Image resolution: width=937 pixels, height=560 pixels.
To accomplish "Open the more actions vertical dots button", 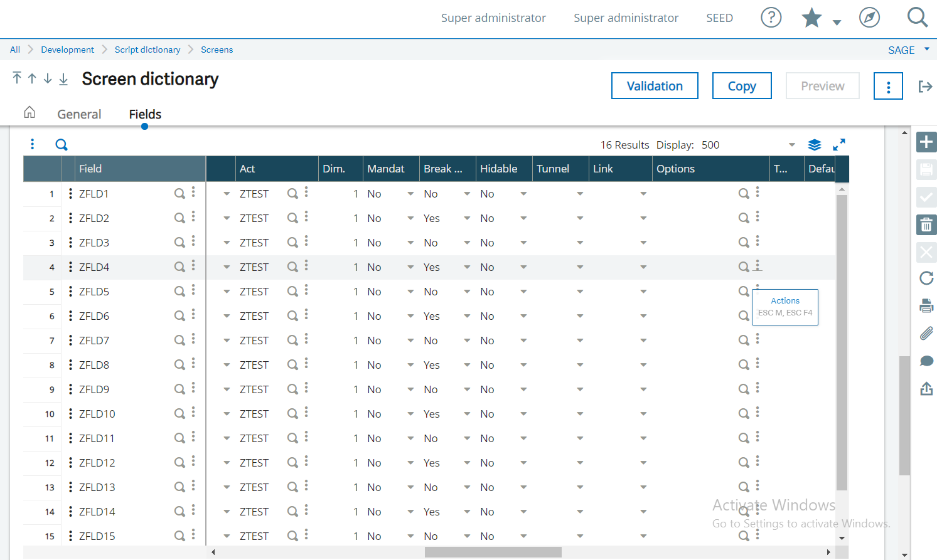I will click(888, 86).
